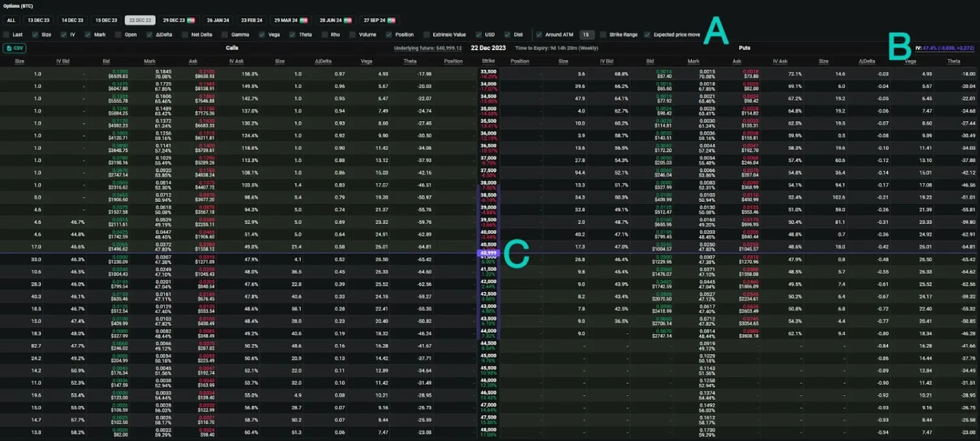This screenshot has height=441, width=980.
Task: Click the 37,500 strike cell
Action: point(488,173)
